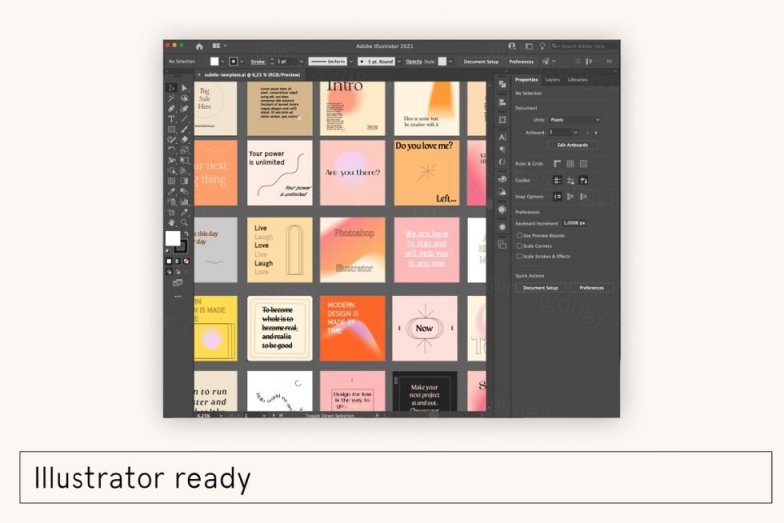Open the Artboards panel icon in dock
This screenshot has height=523, width=784.
tap(502, 119)
